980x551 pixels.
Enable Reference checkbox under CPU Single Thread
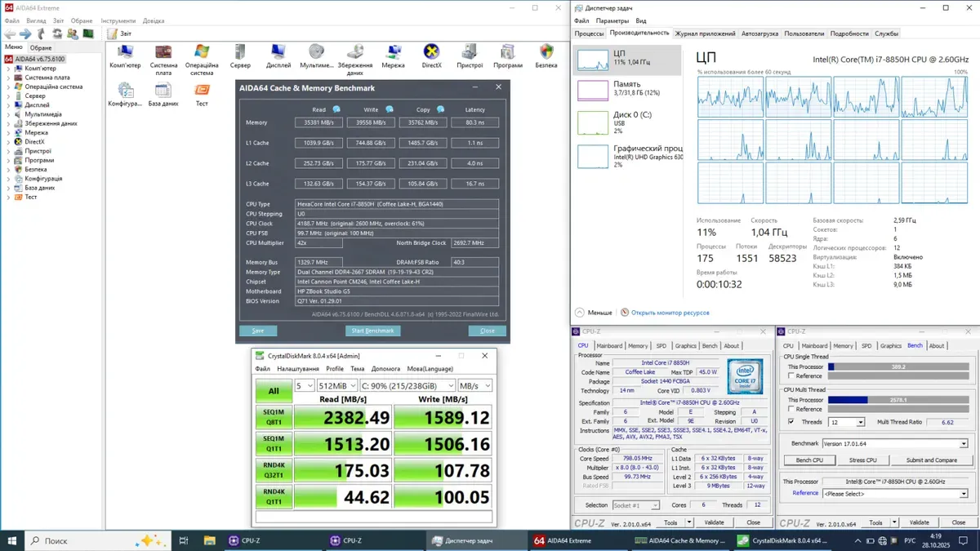click(791, 376)
